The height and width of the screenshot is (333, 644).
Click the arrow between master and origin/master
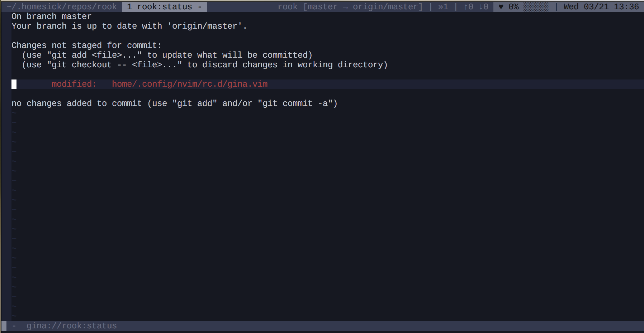click(x=345, y=6)
